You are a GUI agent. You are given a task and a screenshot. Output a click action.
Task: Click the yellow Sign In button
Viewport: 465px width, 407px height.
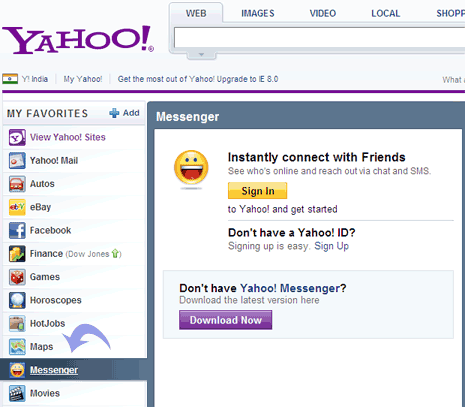(x=257, y=191)
